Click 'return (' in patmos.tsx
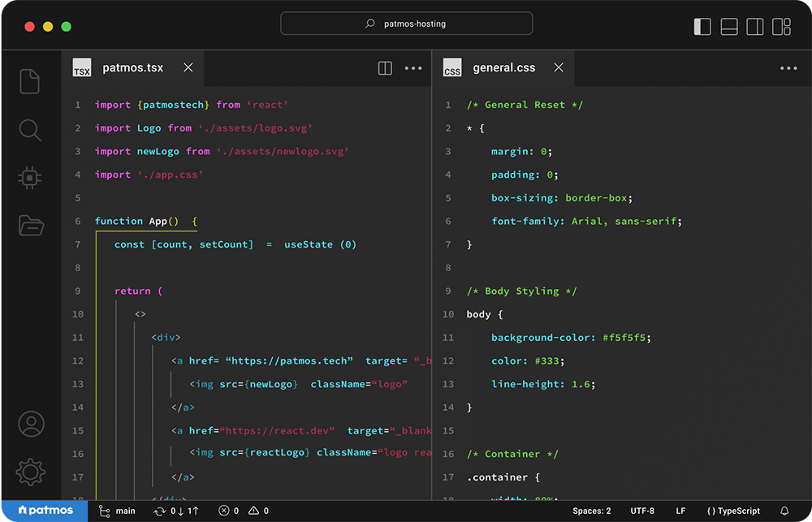Viewport: 812px width, 522px height. [138, 291]
